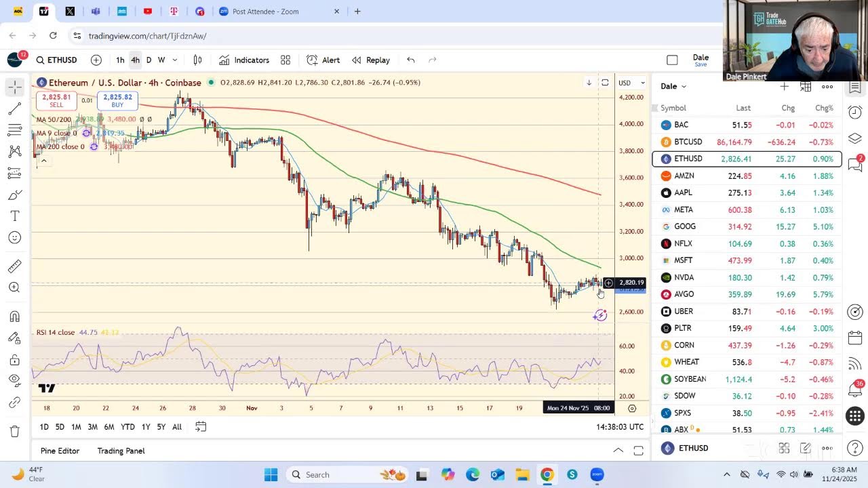Lock all drawing tools
The height and width of the screenshot is (488, 868).
click(15, 360)
